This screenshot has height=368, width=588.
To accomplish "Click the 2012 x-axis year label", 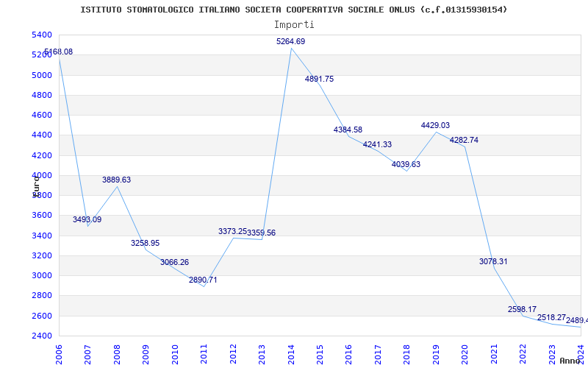I will pos(233,355).
